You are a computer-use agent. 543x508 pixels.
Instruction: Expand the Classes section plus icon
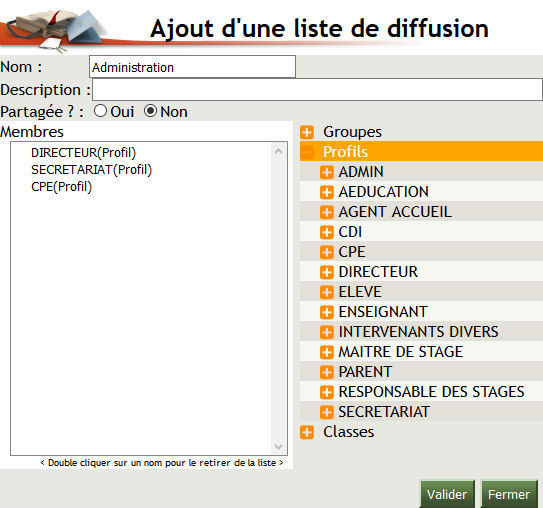307,432
